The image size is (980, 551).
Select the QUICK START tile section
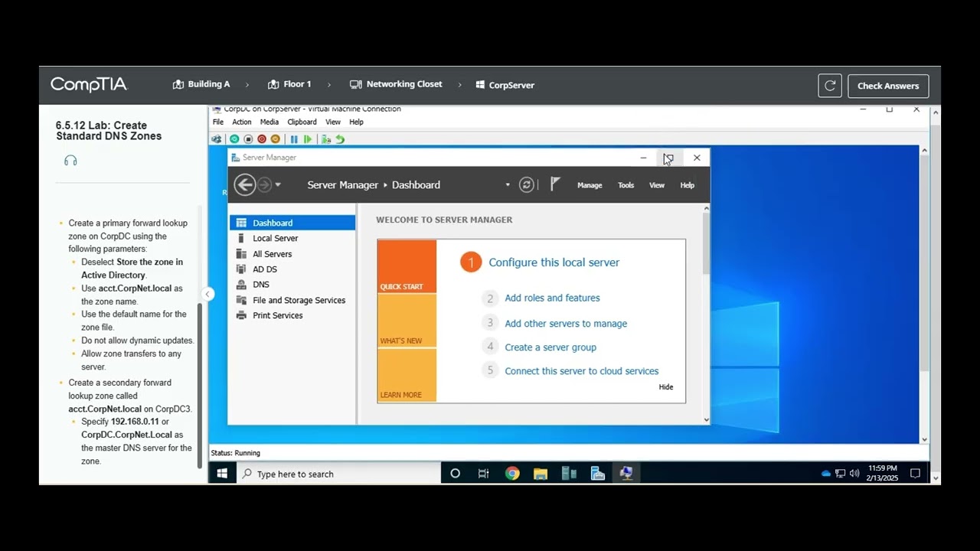tap(407, 266)
